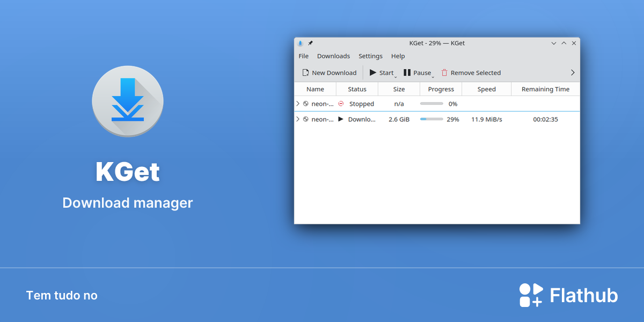Click the 2.6 GiB size cell
This screenshot has width=644, height=322.
click(399, 119)
